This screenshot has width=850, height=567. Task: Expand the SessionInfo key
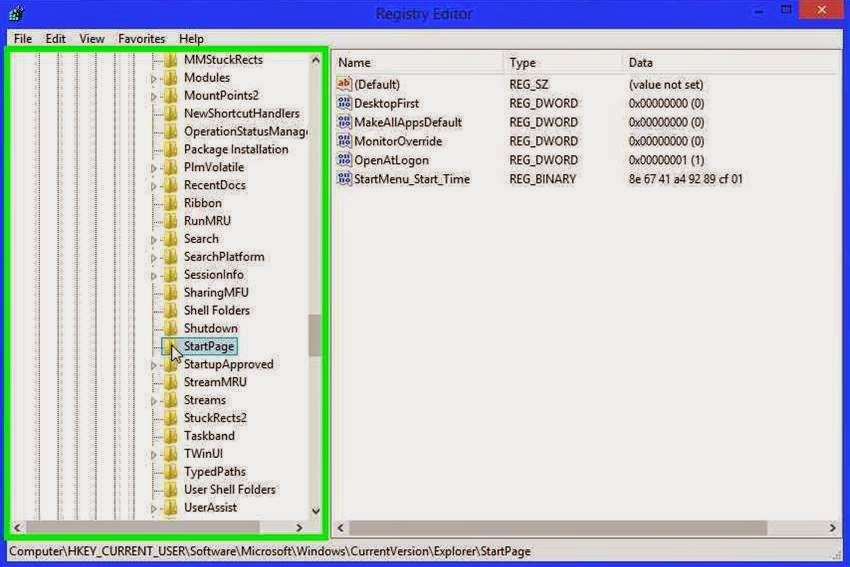[153, 276]
